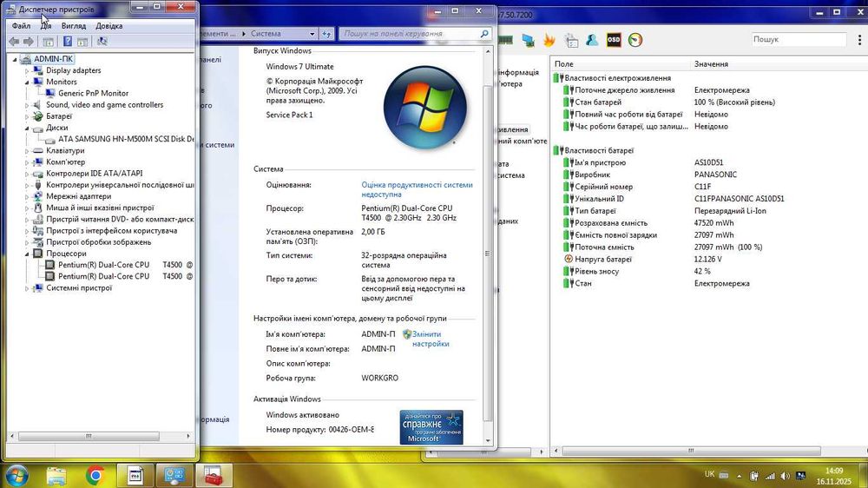The height and width of the screenshot is (488, 868).
Task: Show hidden tray icons arrow
Action: tap(739, 476)
